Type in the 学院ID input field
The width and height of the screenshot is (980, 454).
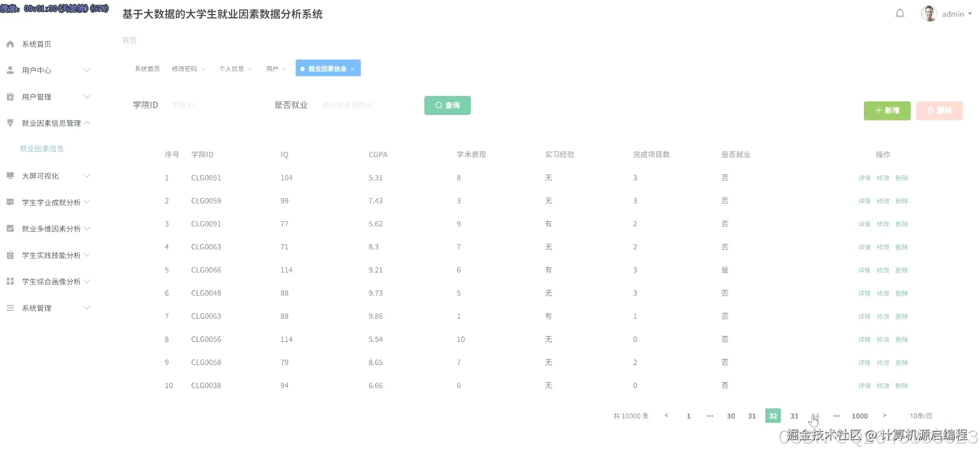pos(211,105)
